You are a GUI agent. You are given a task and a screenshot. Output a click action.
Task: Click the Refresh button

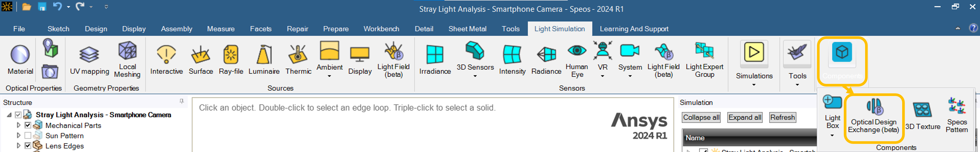point(782,117)
